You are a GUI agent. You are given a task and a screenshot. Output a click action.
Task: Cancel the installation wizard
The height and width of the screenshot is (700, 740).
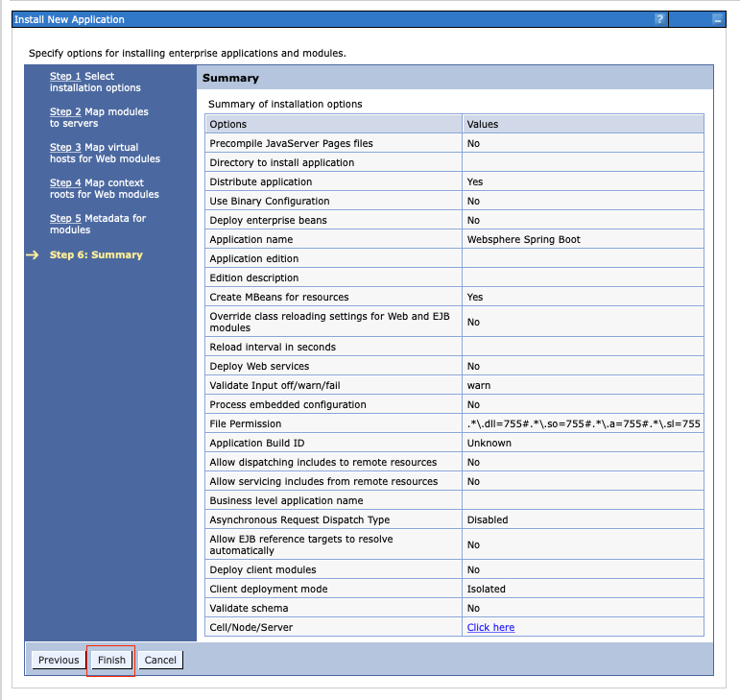[x=160, y=660]
